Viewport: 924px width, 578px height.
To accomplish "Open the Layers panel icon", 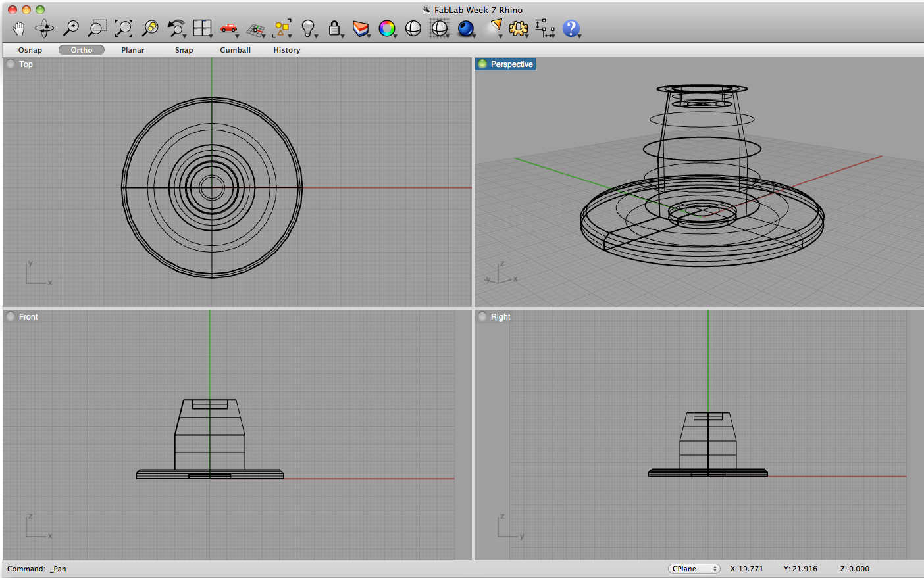I will [360, 28].
